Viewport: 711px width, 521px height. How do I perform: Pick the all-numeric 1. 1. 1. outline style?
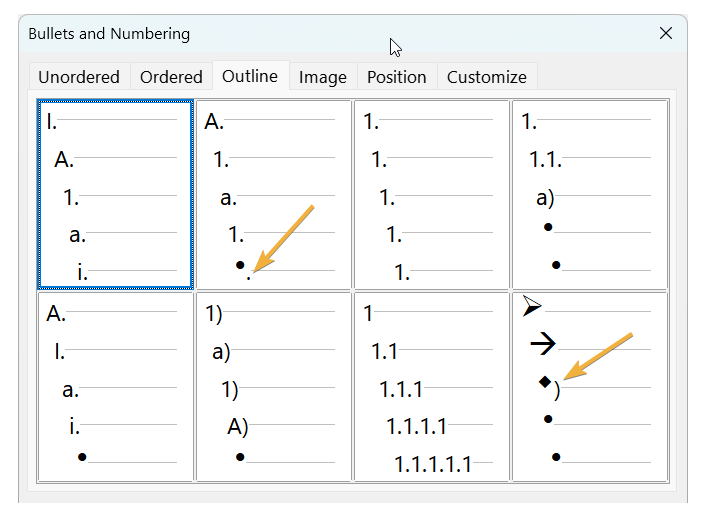coord(432,195)
